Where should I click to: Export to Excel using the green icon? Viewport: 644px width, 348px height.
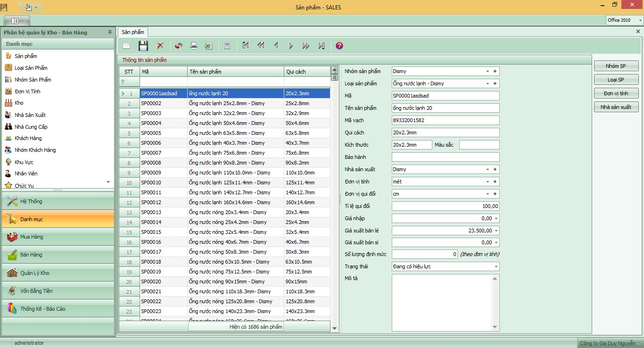pyautogui.click(x=208, y=46)
